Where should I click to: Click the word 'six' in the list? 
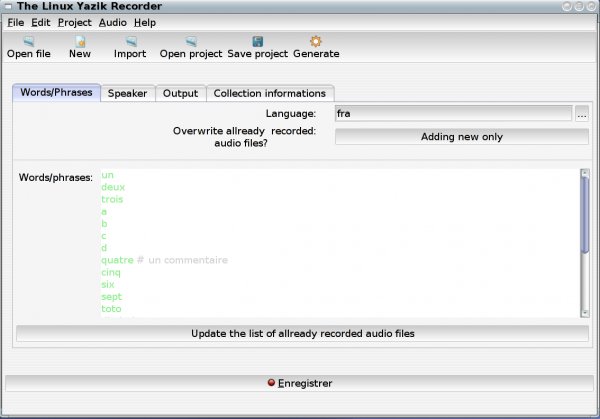(108, 284)
